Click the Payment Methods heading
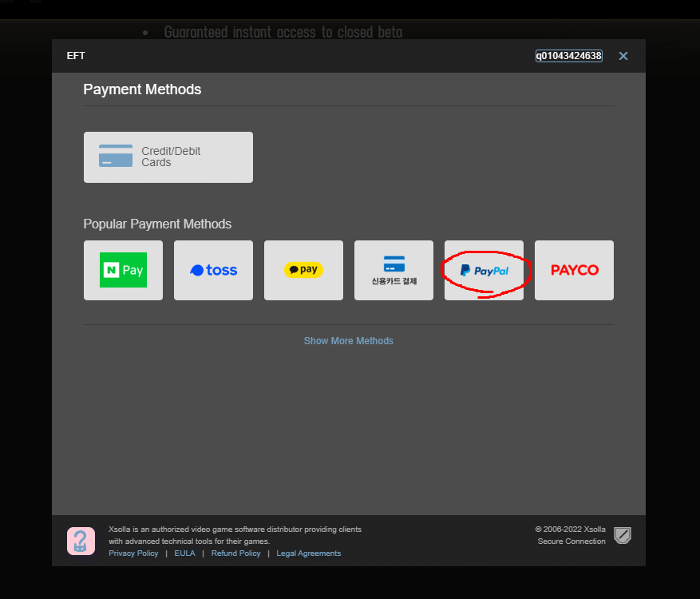The height and width of the screenshot is (599, 700). [x=142, y=89]
